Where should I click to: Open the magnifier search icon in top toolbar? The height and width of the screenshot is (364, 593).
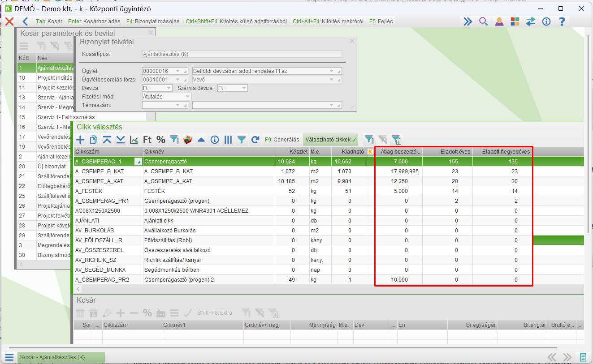483,21
